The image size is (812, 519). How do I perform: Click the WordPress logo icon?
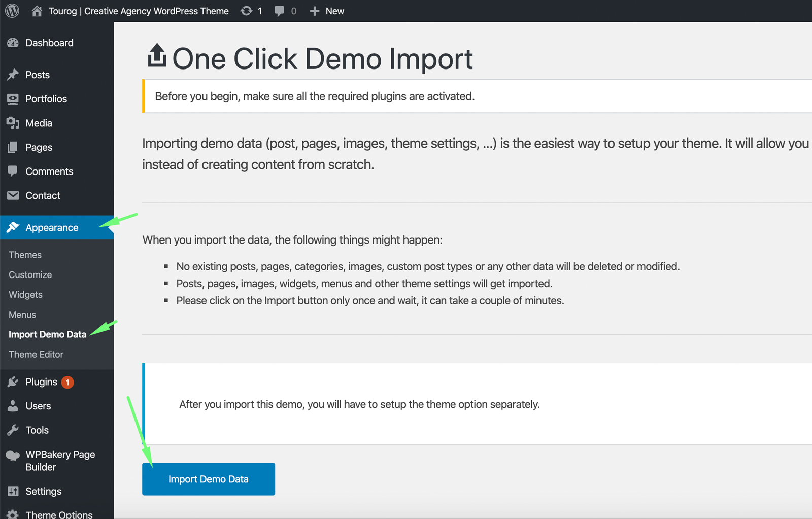(x=12, y=11)
